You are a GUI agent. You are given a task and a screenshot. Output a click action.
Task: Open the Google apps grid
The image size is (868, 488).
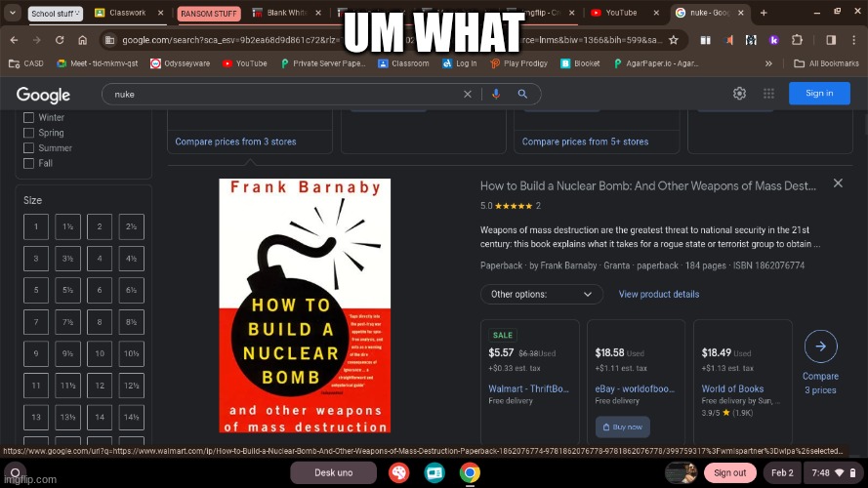click(769, 94)
